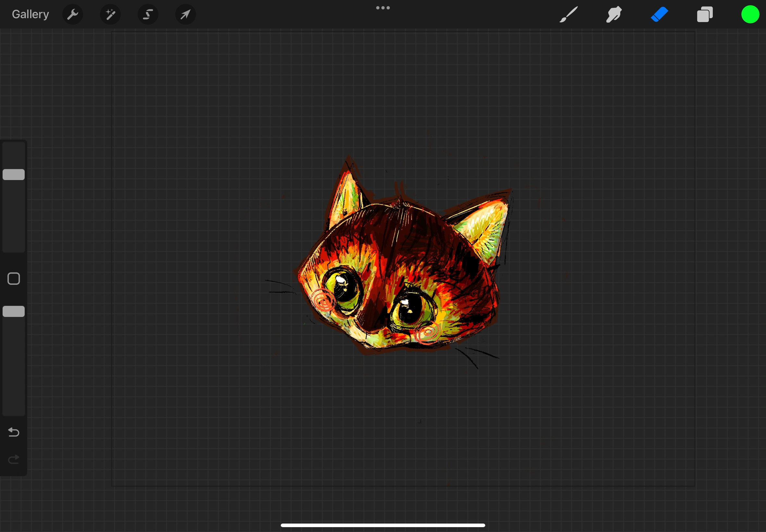Choose the Smudge tool
766x532 pixels.
(x=613, y=14)
